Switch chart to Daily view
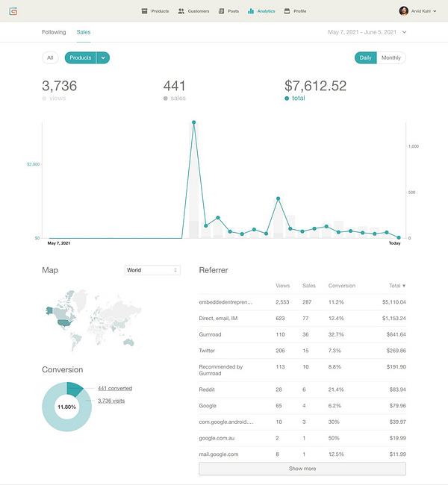448x485 pixels. pyautogui.click(x=366, y=58)
